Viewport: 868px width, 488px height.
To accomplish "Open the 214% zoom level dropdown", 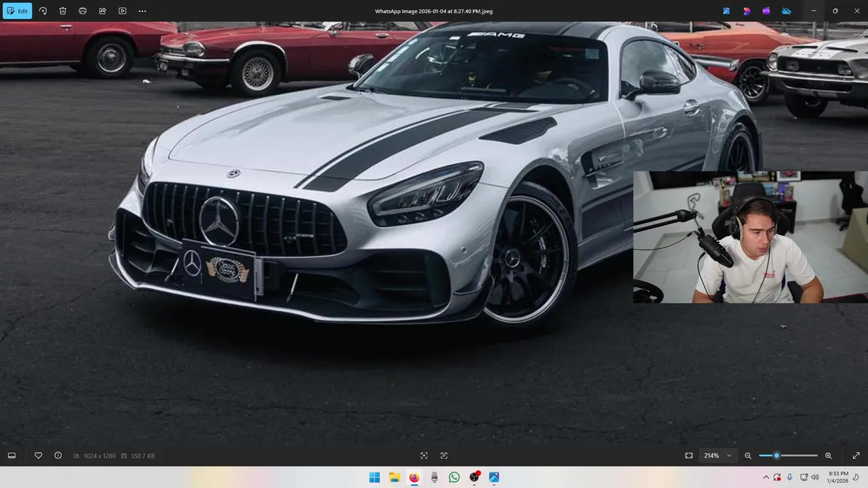I will pos(717,455).
